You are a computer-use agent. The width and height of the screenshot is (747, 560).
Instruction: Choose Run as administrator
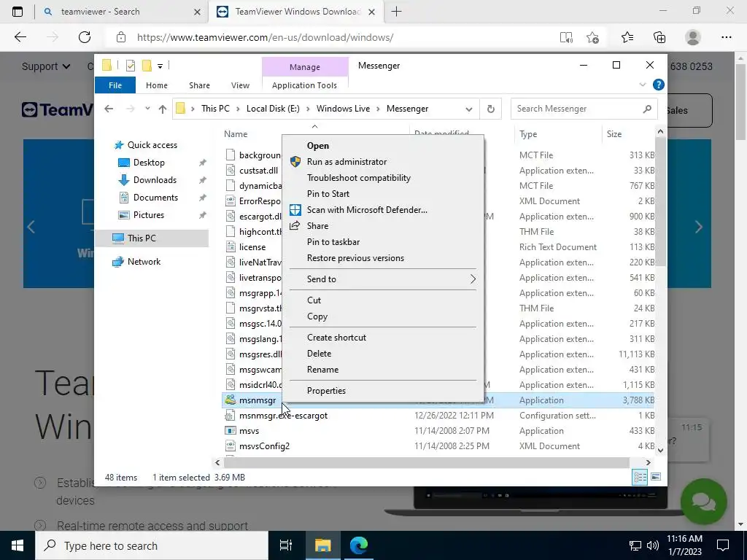pyautogui.click(x=347, y=162)
